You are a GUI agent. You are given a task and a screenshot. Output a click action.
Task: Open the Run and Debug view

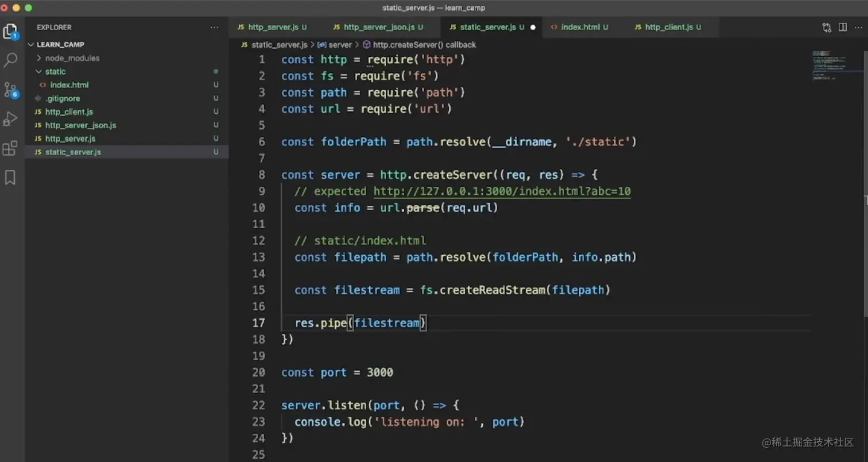point(10,119)
